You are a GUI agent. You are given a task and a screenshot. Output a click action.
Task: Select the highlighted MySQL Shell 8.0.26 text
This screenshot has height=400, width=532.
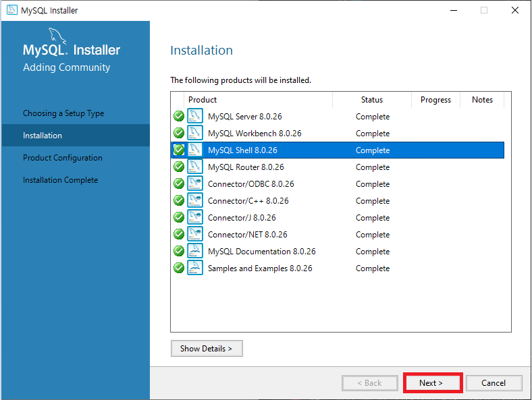(x=242, y=150)
